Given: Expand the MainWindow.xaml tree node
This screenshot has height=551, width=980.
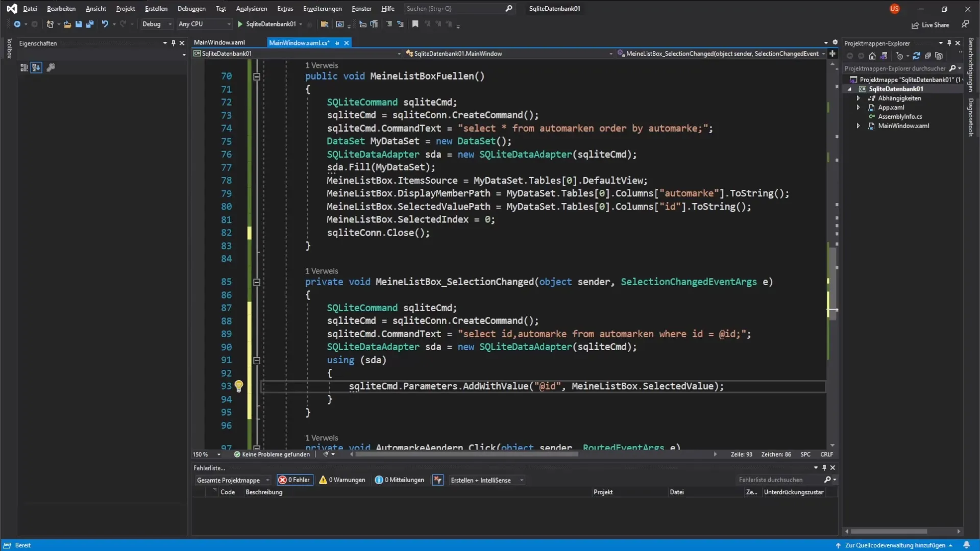Looking at the screenshot, I should tap(859, 126).
